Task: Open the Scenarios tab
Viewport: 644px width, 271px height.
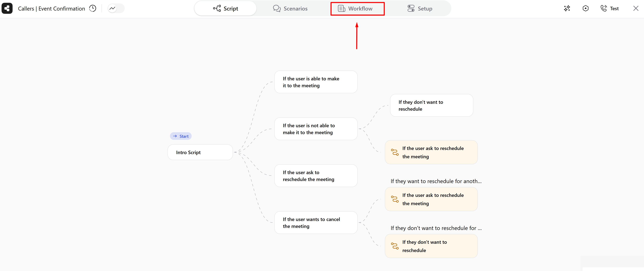Action: tap(290, 8)
